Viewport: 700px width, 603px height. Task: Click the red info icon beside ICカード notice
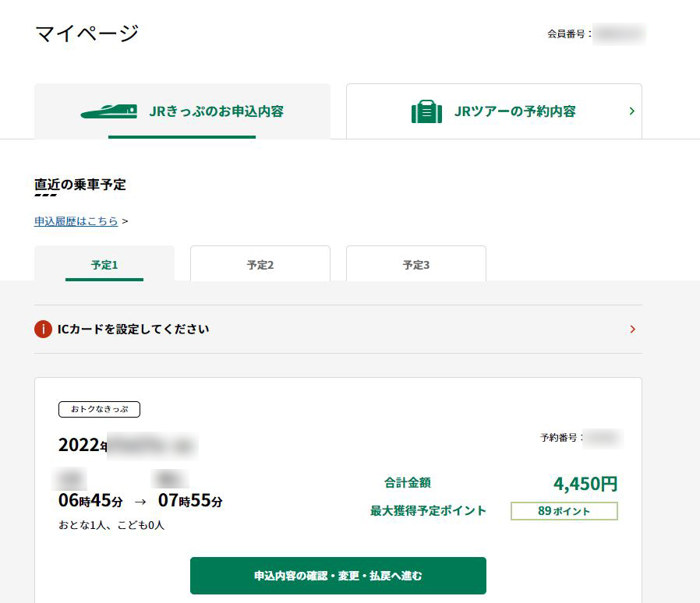pyautogui.click(x=44, y=330)
